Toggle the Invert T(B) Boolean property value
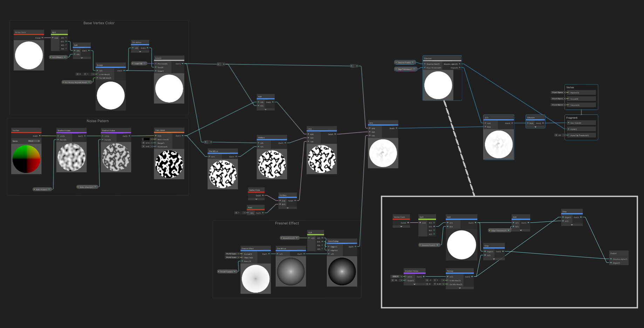The width and height of the screenshot is (644, 328). 144,64
